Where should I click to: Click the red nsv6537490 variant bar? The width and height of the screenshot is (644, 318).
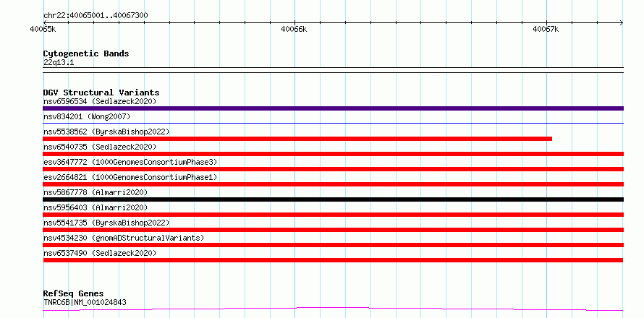pos(333,260)
